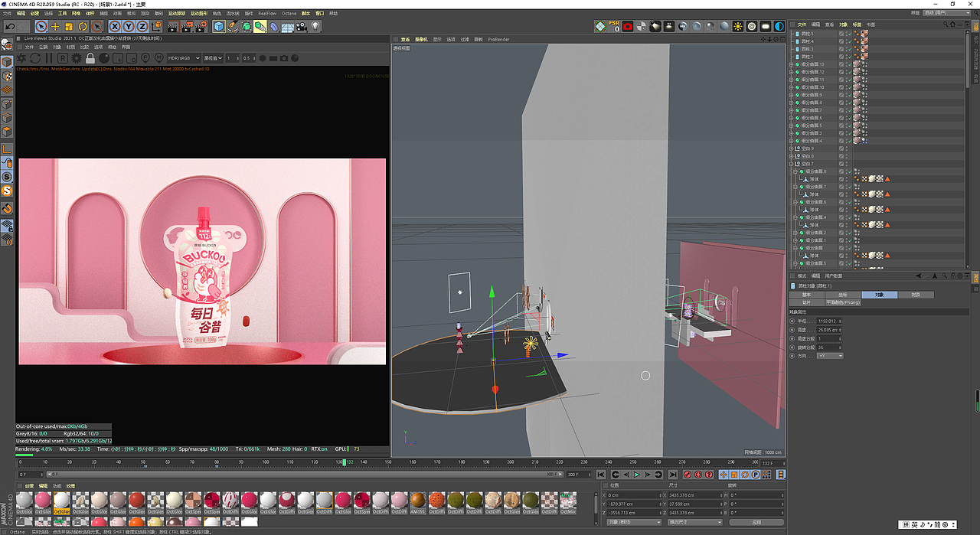Image resolution: width=980 pixels, height=535 pixels.
Task: Toggle the Z axis lock
Action: point(142,26)
